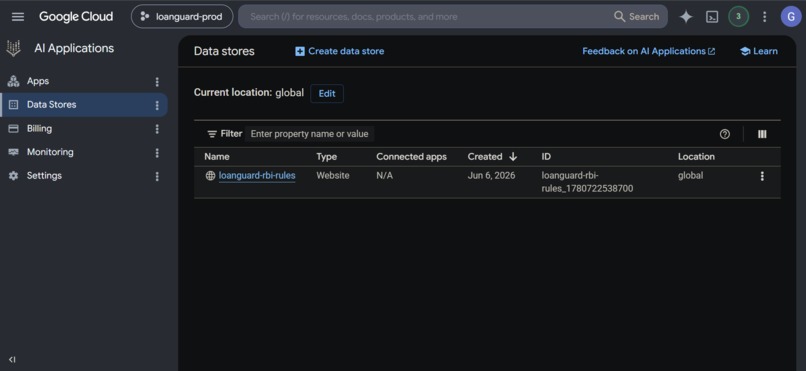Open the account avatar G
Screen dimensions: 806x371
click(791, 16)
